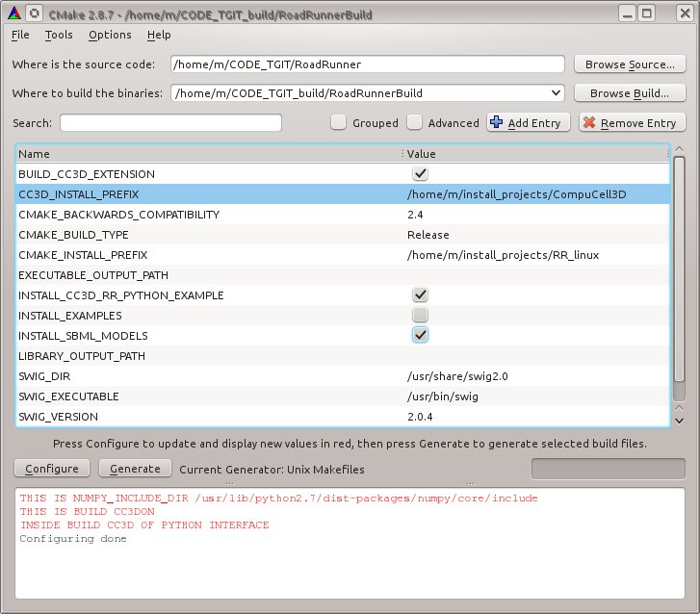This screenshot has width=700, height=614.
Task: Open the Options menu
Action: [x=110, y=35]
